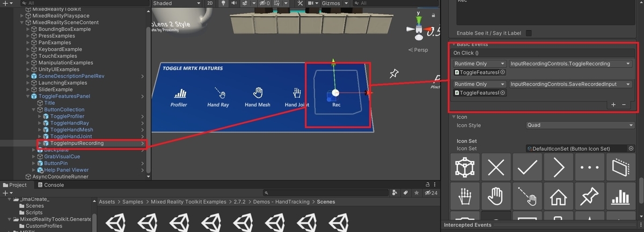Enable See it / Say it Label checkbox

(529, 33)
